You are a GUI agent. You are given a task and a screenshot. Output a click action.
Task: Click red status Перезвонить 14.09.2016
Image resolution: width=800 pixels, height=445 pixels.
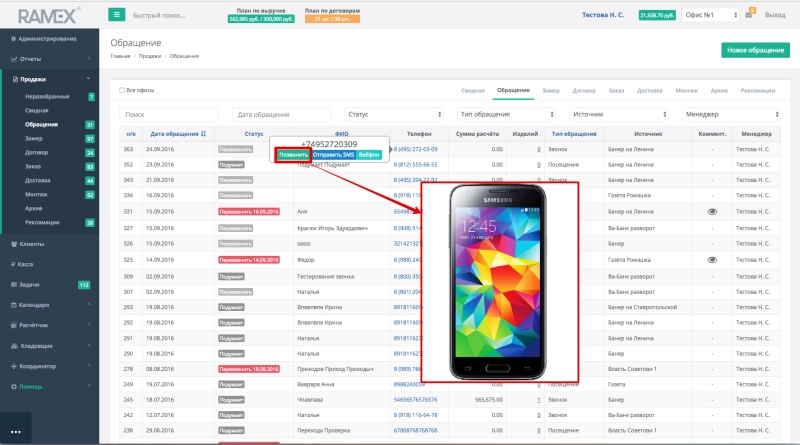coord(249,260)
